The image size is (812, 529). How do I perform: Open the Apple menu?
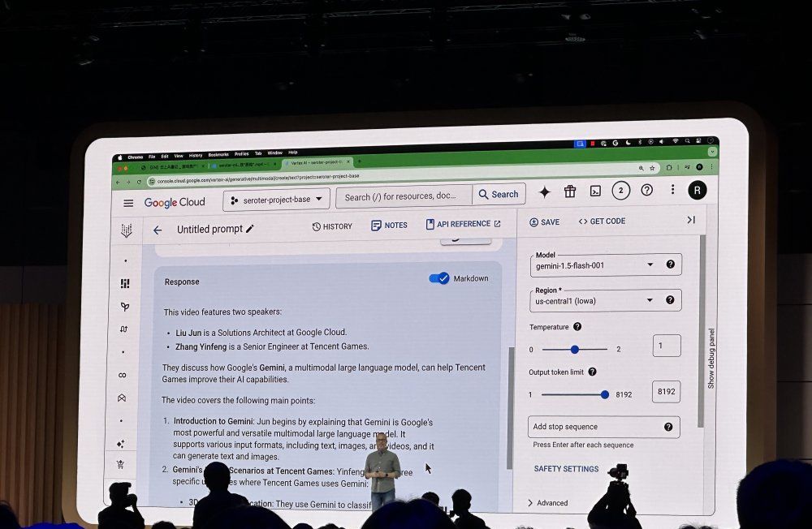[x=121, y=157]
